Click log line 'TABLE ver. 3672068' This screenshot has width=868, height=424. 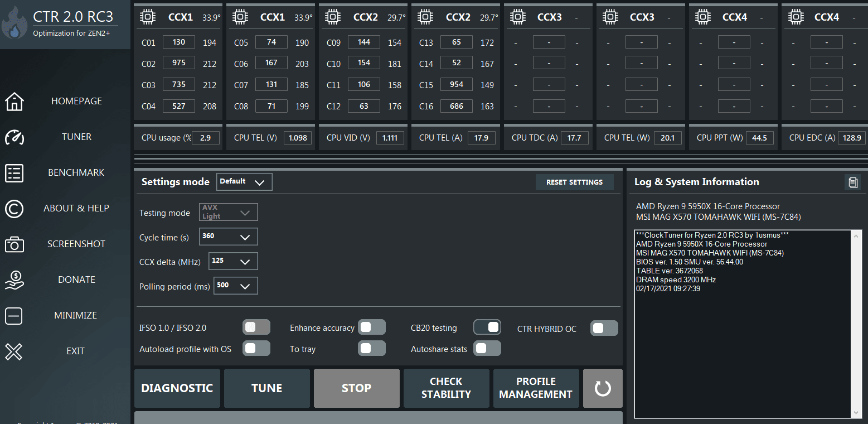[670, 271]
